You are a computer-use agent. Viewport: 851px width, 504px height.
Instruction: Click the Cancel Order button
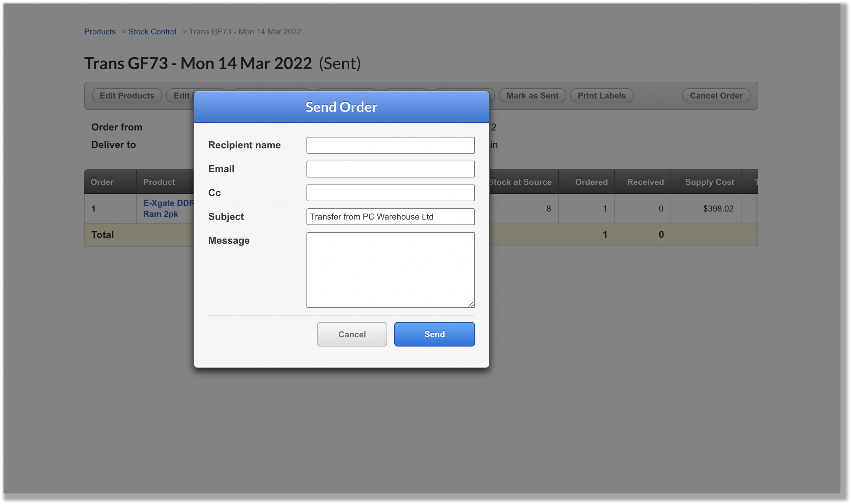[x=716, y=96]
